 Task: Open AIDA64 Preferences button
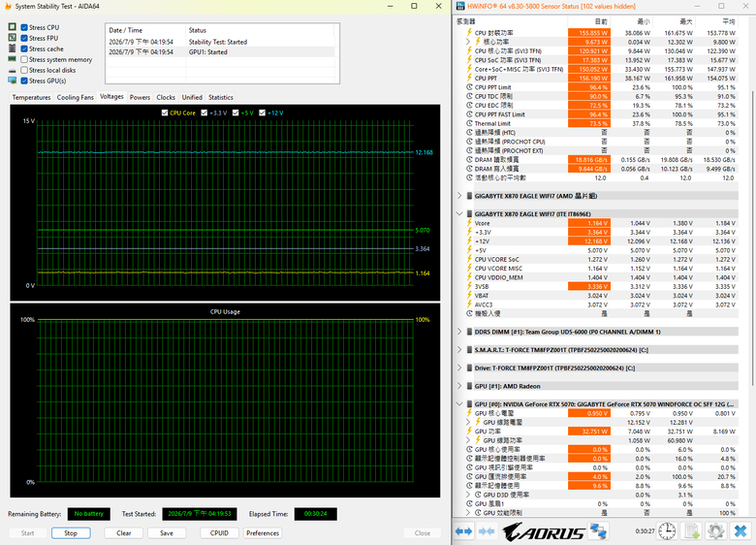[263, 533]
